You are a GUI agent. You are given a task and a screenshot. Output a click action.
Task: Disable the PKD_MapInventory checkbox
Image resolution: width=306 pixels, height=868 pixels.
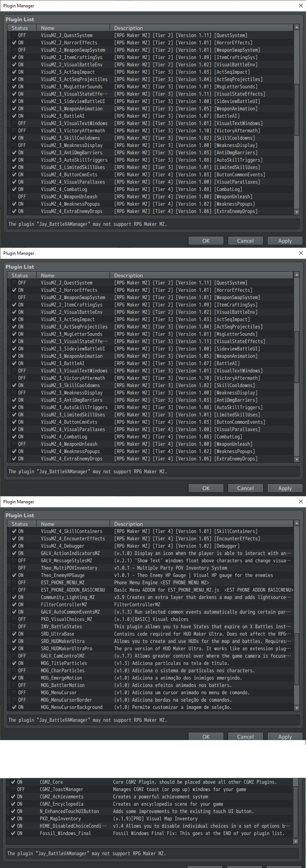tap(13, 819)
